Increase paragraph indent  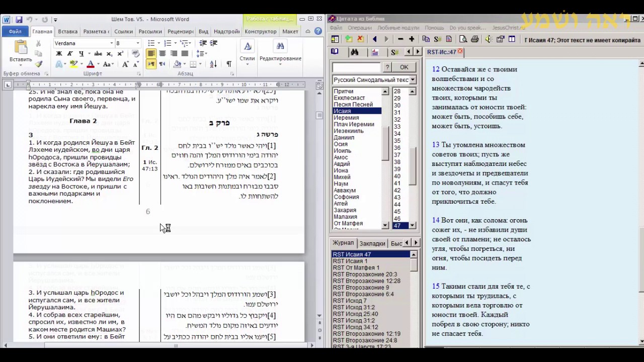point(215,43)
